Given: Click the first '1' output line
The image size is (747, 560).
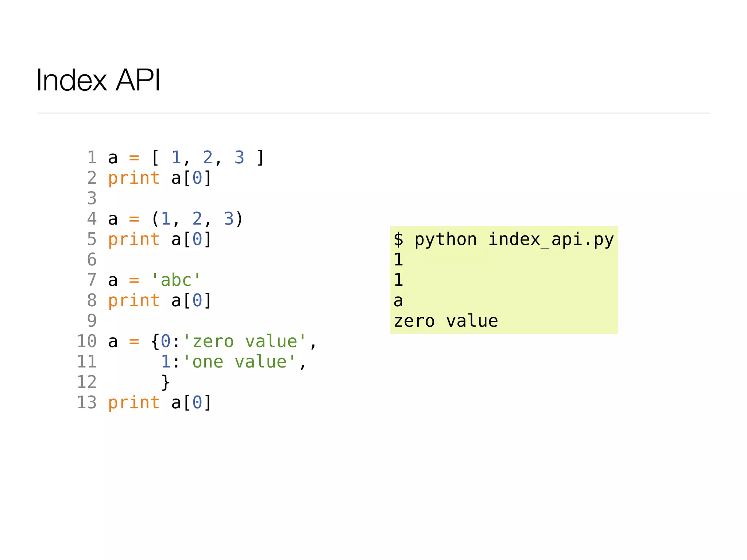Looking at the screenshot, I should click(x=398, y=260).
